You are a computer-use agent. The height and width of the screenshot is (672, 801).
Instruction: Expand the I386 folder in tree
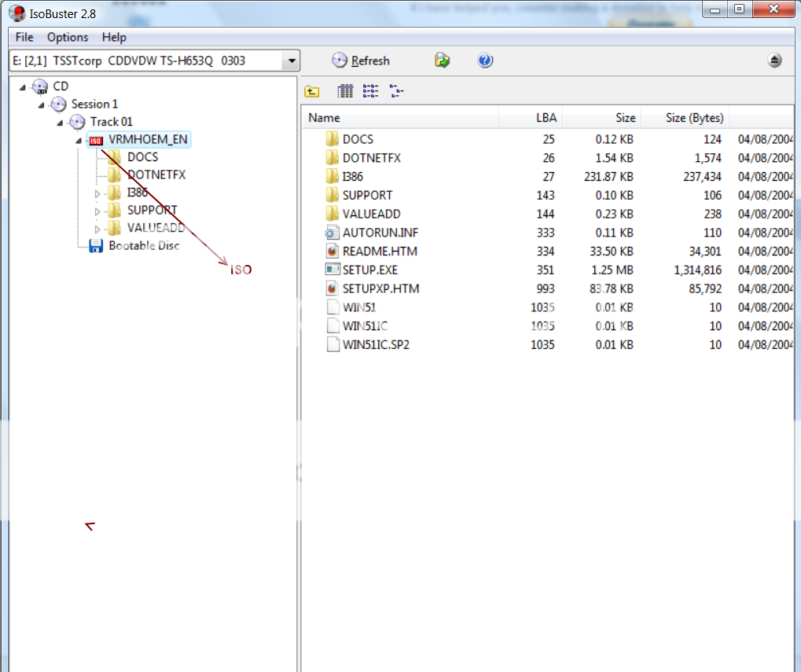(98, 193)
